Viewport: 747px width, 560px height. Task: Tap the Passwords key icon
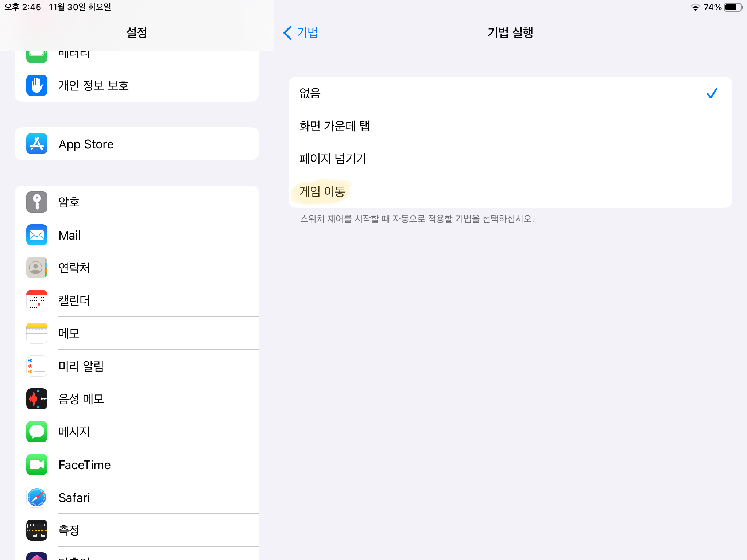tap(37, 202)
